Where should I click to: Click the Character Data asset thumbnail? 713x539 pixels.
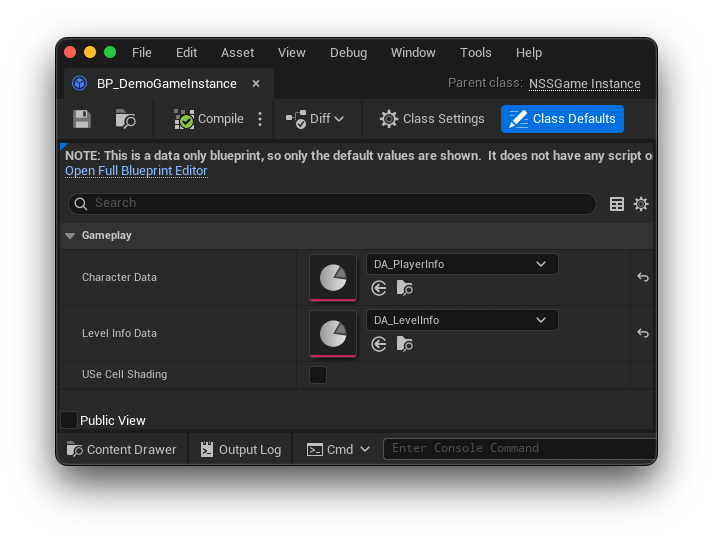(x=333, y=278)
